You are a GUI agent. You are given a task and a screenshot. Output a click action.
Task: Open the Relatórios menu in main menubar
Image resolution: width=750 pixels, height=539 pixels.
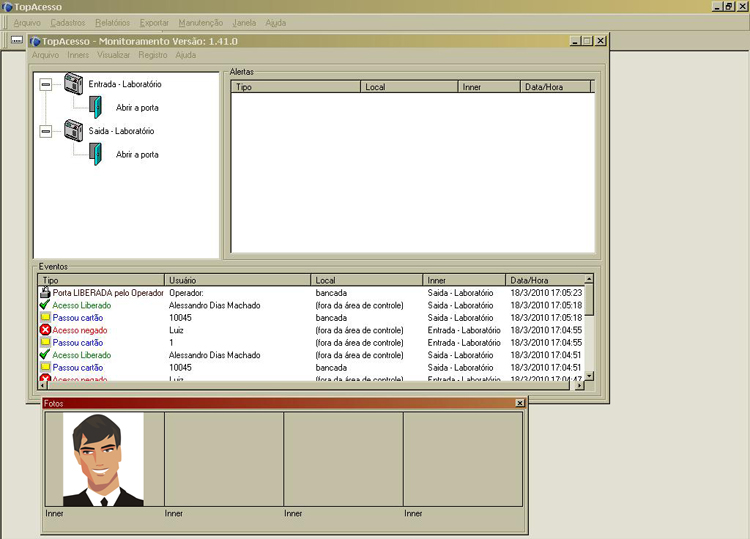(112, 22)
